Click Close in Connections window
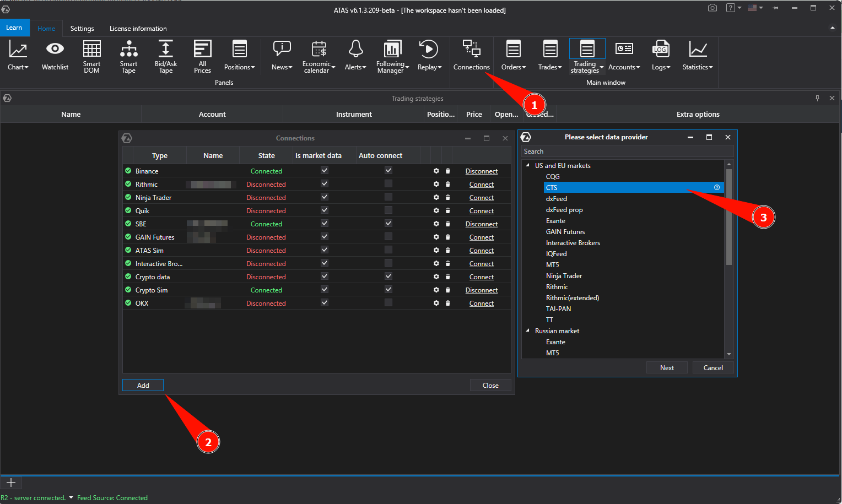 pyautogui.click(x=490, y=385)
